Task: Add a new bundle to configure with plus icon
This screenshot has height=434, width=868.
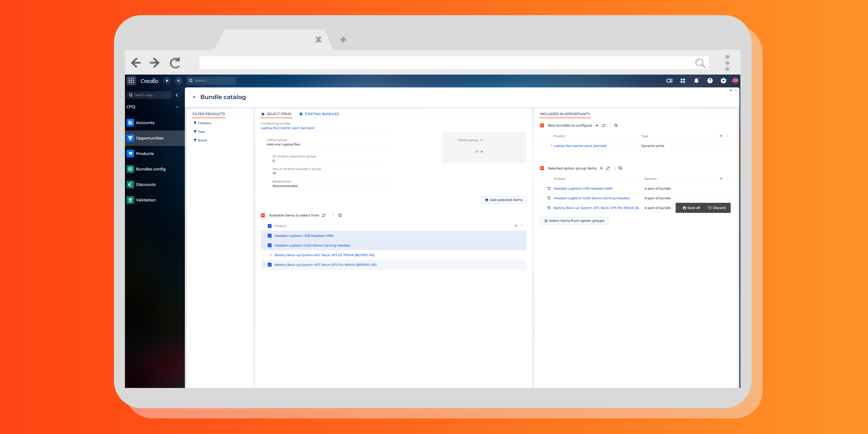Action: click(597, 125)
